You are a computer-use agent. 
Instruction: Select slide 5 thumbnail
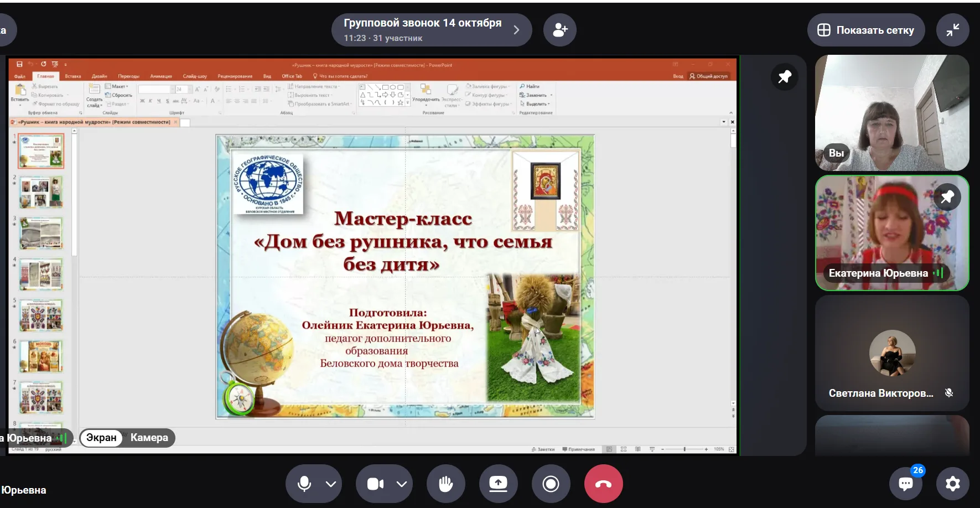click(42, 315)
